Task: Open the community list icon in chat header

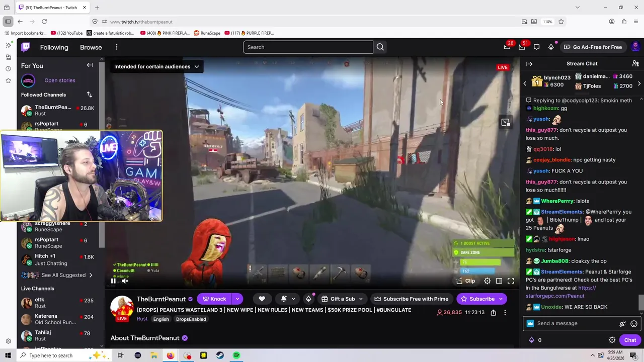Action: click(635, 64)
